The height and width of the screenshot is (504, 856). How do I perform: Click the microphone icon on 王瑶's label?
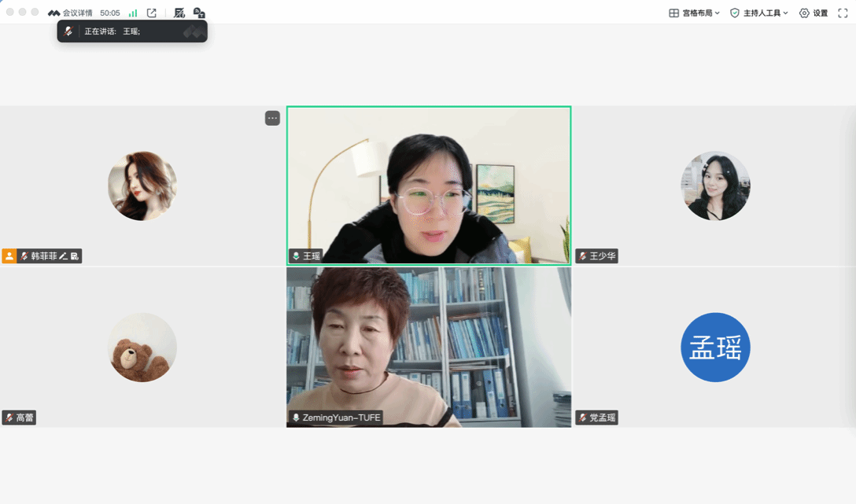coord(296,256)
